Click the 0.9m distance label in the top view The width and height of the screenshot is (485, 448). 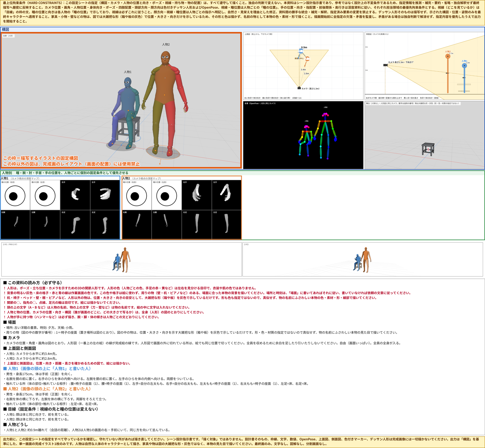pos(304,47)
